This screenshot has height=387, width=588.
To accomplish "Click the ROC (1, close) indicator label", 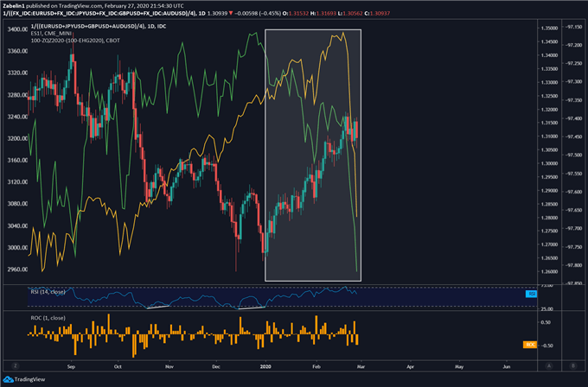I will tap(48, 318).
